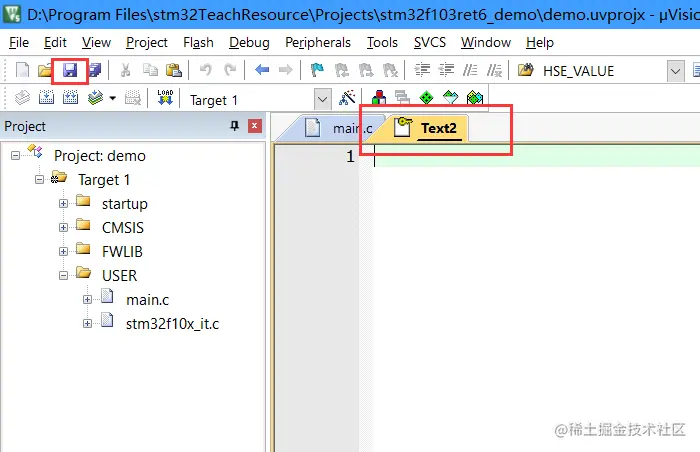Open the Edit menu

click(55, 42)
